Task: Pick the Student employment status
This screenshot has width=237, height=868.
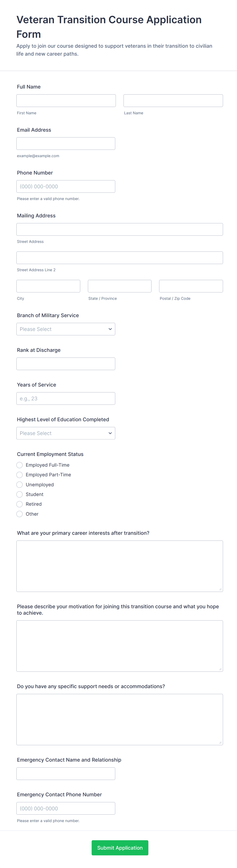Action: 20,494
